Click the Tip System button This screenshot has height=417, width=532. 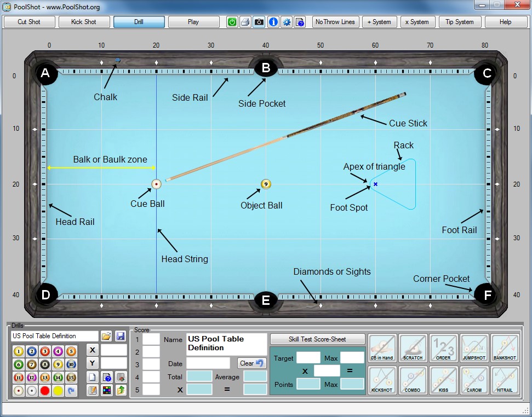[460, 22]
